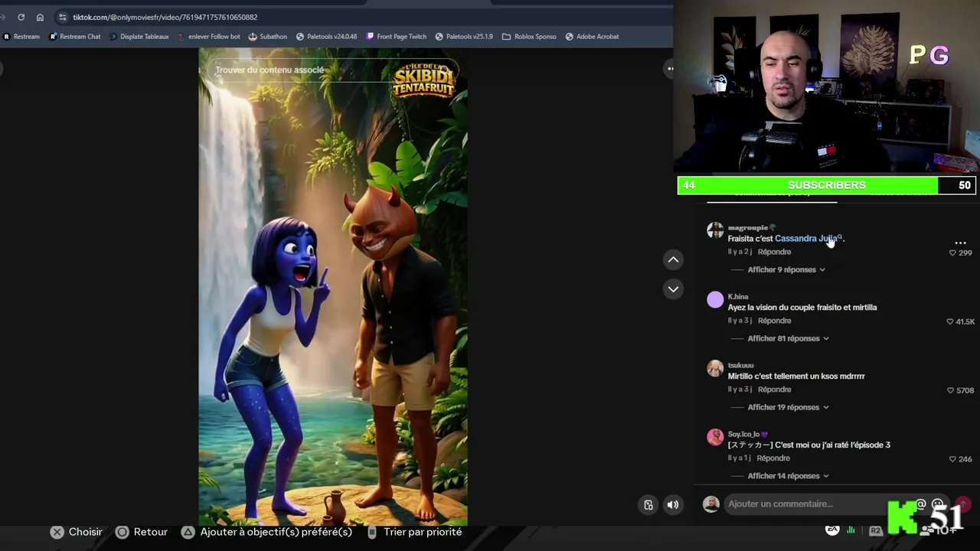The width and height of the screenshot is (980, 551).
Task: Open magroupie's profile avatar
Action: (715, 230)
